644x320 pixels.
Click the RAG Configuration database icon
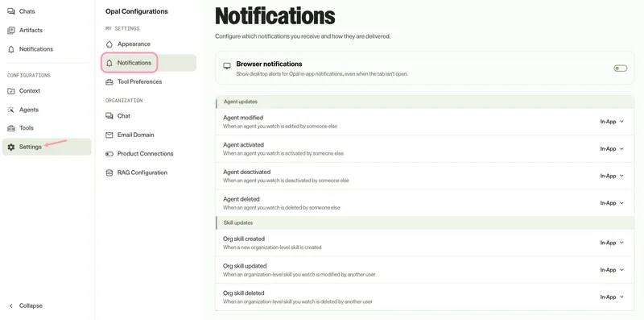pyautogui.click(x=109, y=172)
